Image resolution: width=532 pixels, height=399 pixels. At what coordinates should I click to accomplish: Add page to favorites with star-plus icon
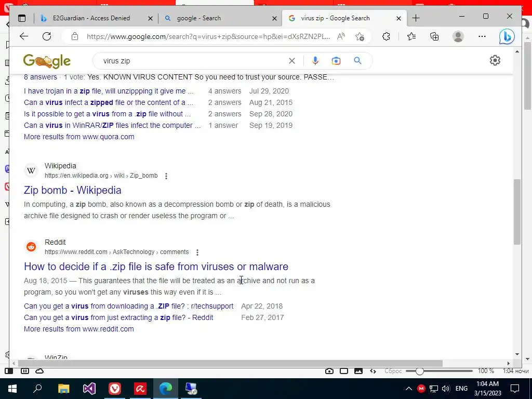[360, 36]
